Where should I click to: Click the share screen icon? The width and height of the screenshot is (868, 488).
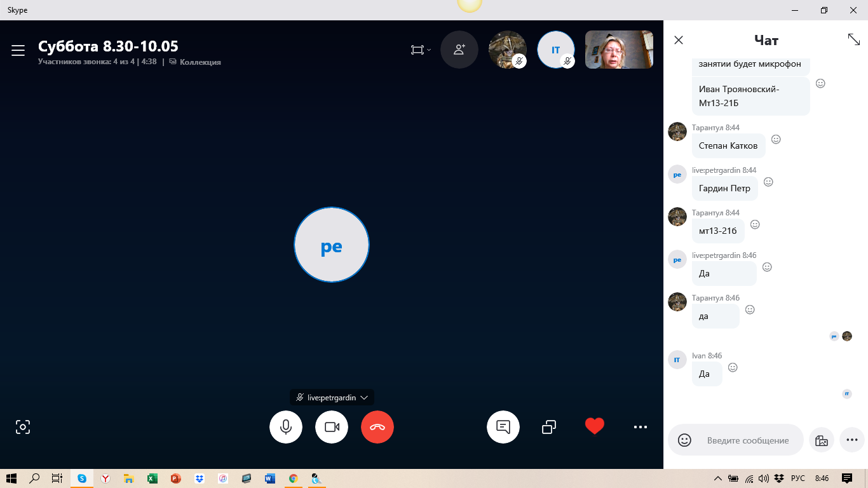(x=549, y=427)
